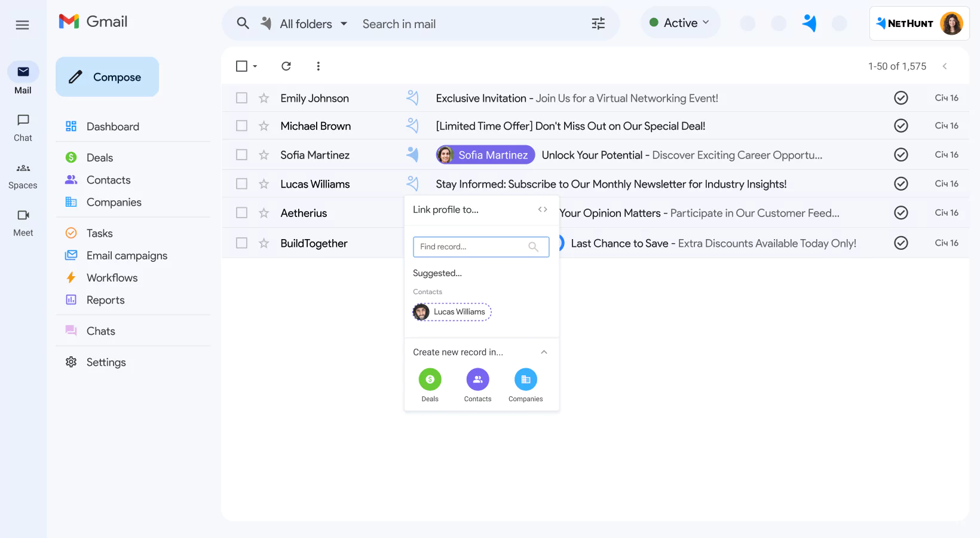
Task: Mark Lucas Williams email as done
Action: (x=901, y=184)
